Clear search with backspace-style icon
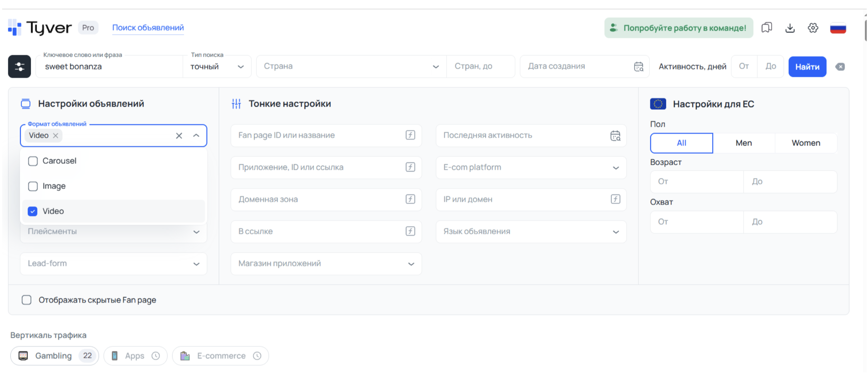This screenshot has height=373, width=868. 840,67
